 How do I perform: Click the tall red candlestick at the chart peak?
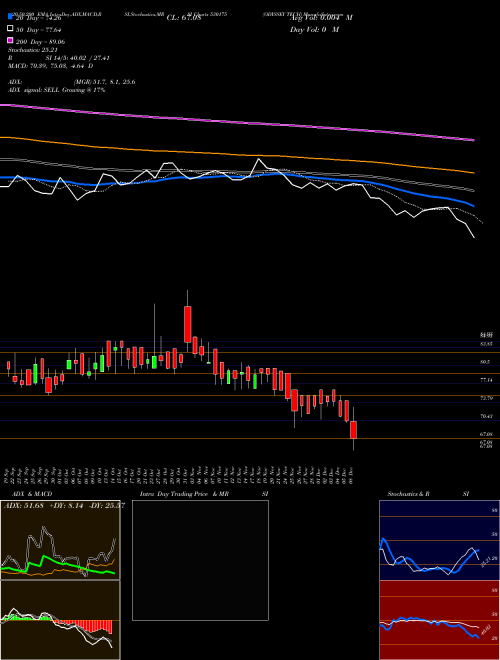tap(188, 324)
